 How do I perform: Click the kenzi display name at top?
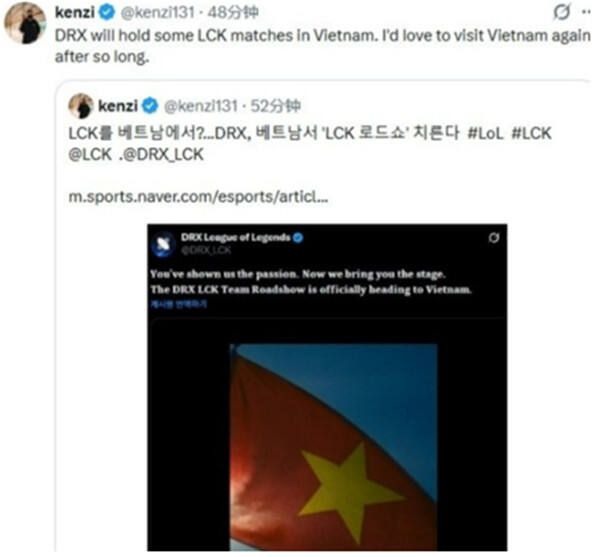click(x=75, y=12)
